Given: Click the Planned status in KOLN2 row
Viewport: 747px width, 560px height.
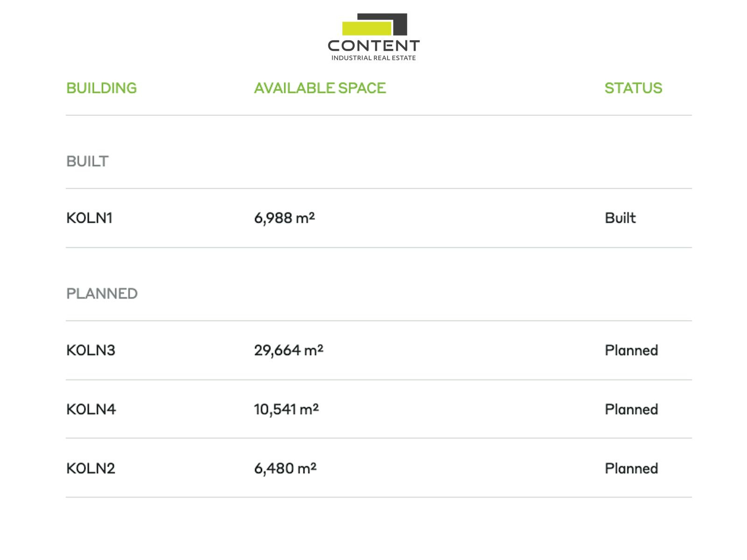Looking at the screenshot, I should click(631, 469).
